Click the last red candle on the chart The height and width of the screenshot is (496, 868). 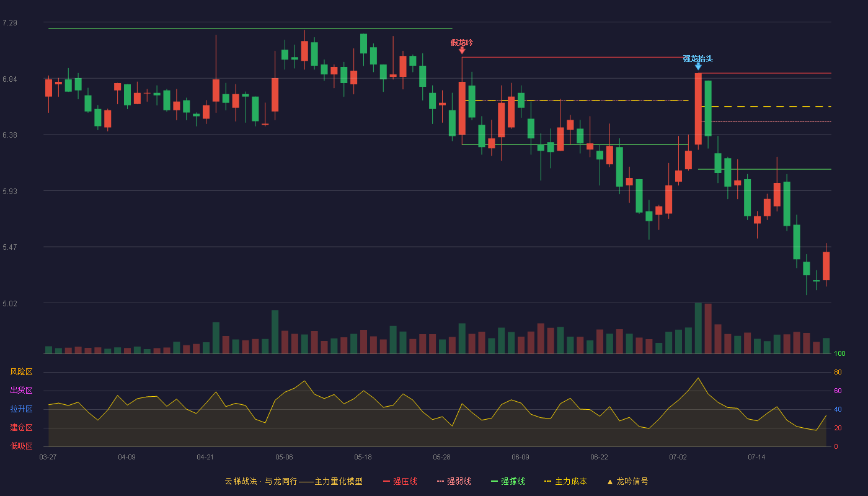[x=826, y=265]
